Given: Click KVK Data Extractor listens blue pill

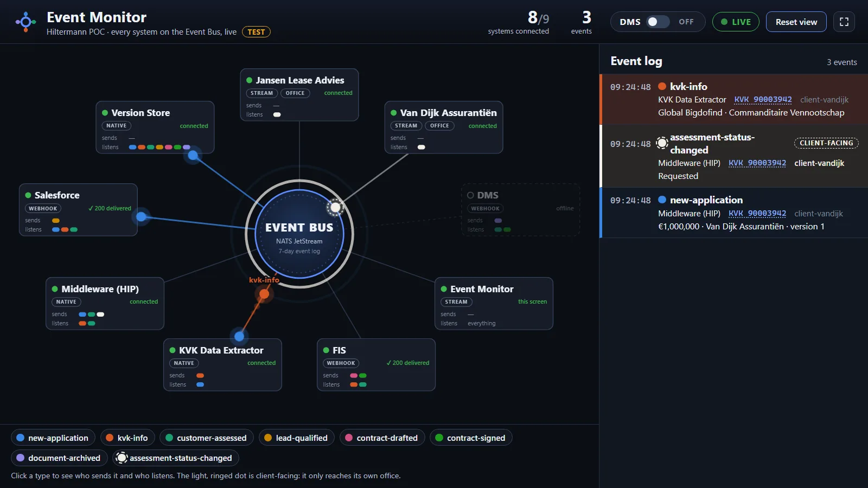Looking at the screenshot, I should pyautogui.click(x=200, y=384).
